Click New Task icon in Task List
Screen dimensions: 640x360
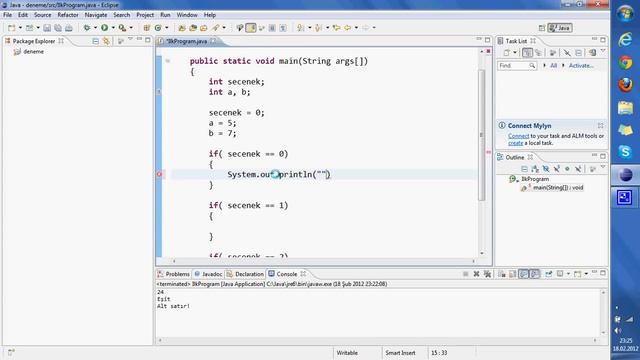[x=507, y=53]
